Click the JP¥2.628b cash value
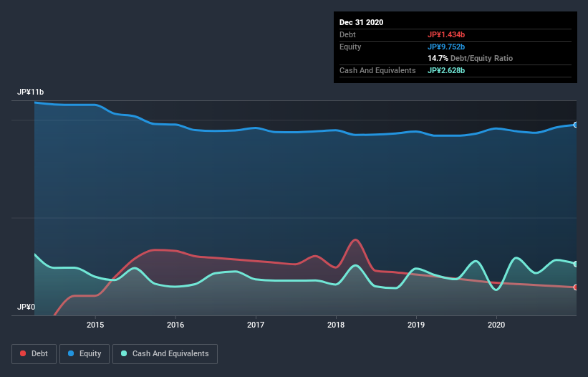 446,70
